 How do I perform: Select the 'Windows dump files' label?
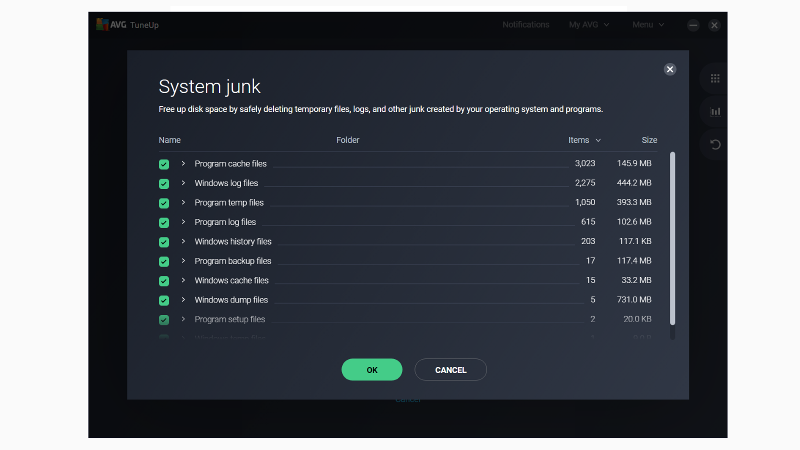click(x=231, y=299)
